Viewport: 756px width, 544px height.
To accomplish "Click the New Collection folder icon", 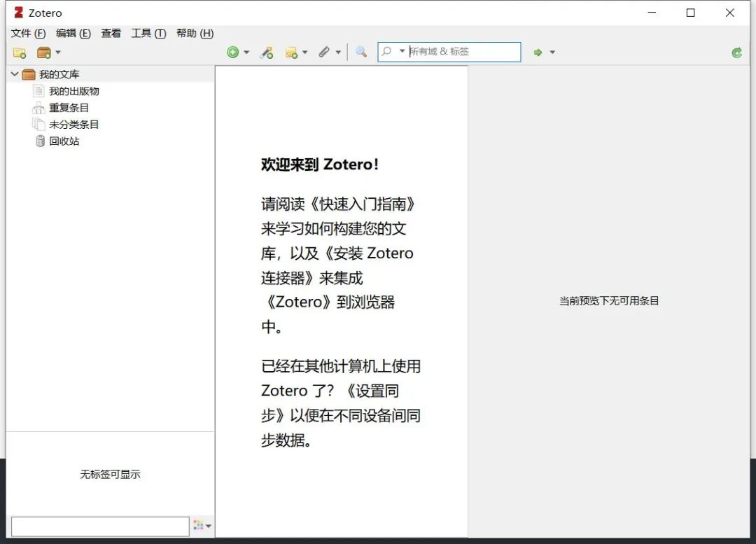I will (20, 53).
